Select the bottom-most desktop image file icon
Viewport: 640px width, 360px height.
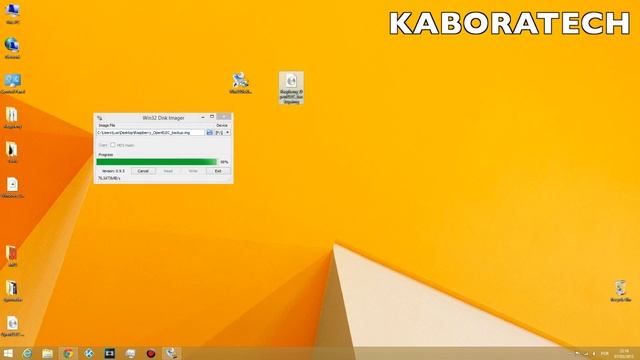coord(12,326)
